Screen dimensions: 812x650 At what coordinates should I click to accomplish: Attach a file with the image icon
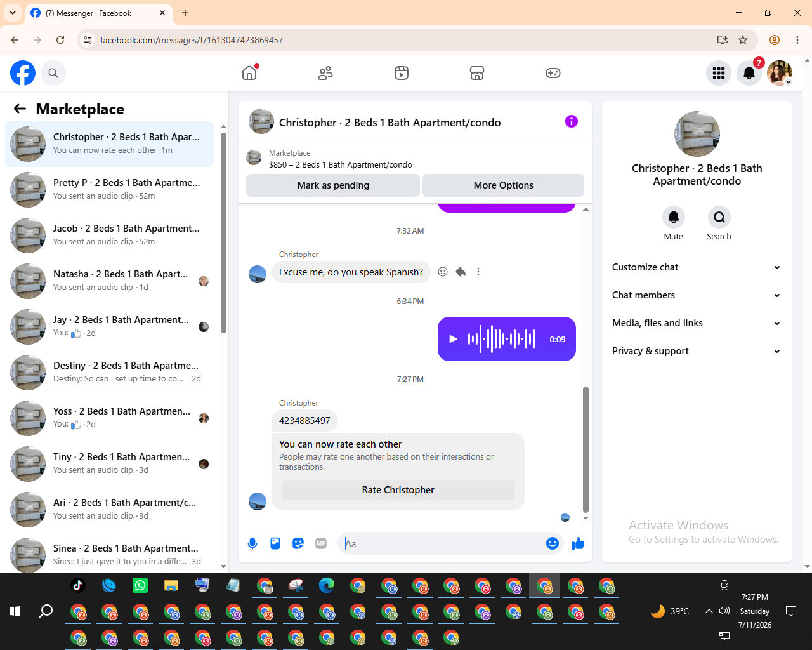pyautogui.click(x=275, y=543)
